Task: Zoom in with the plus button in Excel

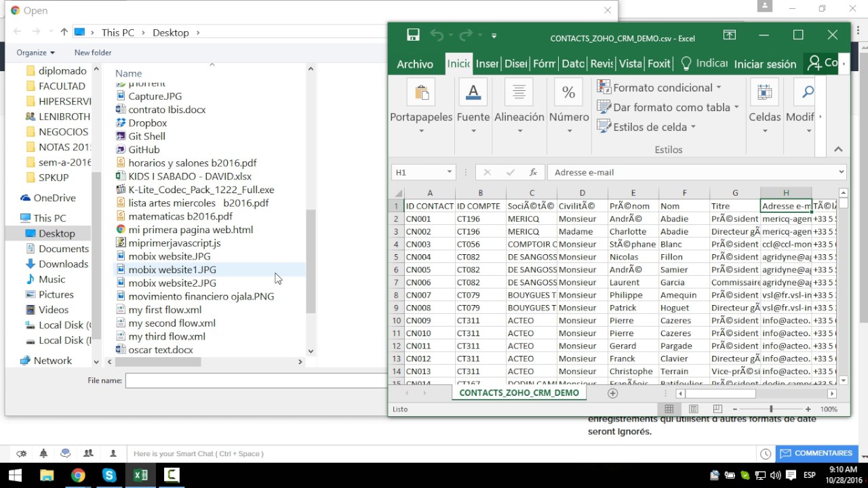Action: 808,409
